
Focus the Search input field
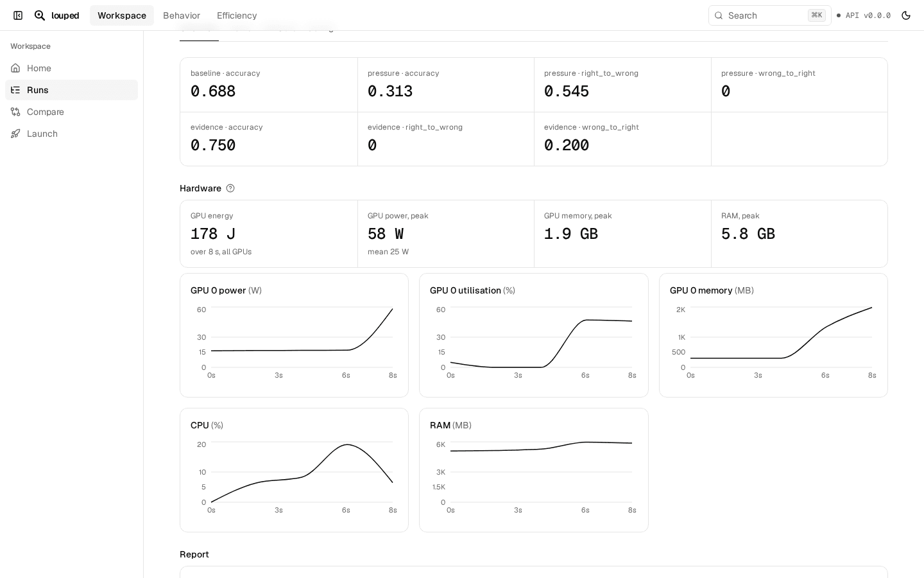[769, 15]
